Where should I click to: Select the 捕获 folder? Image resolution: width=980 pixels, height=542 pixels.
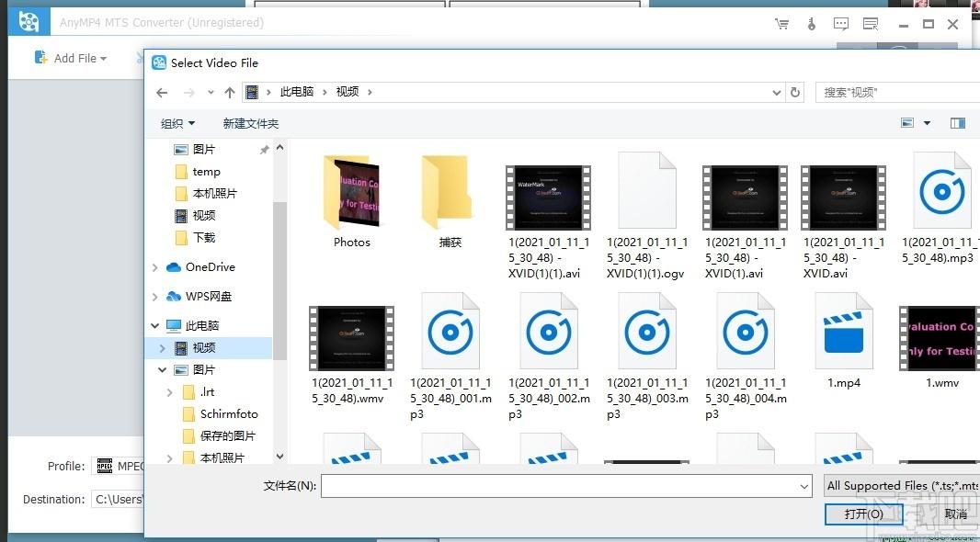(x=450, y=201)
